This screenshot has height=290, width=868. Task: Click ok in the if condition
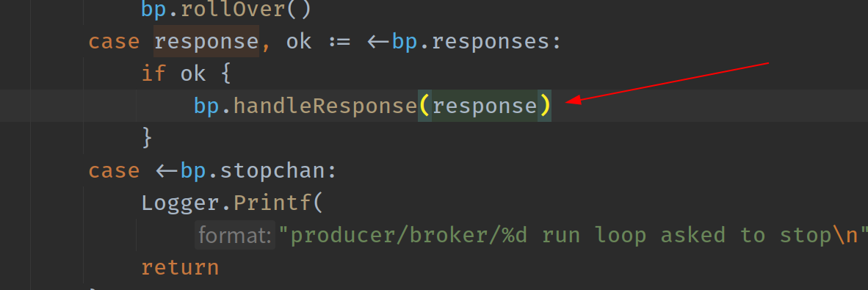click(193, 73)
